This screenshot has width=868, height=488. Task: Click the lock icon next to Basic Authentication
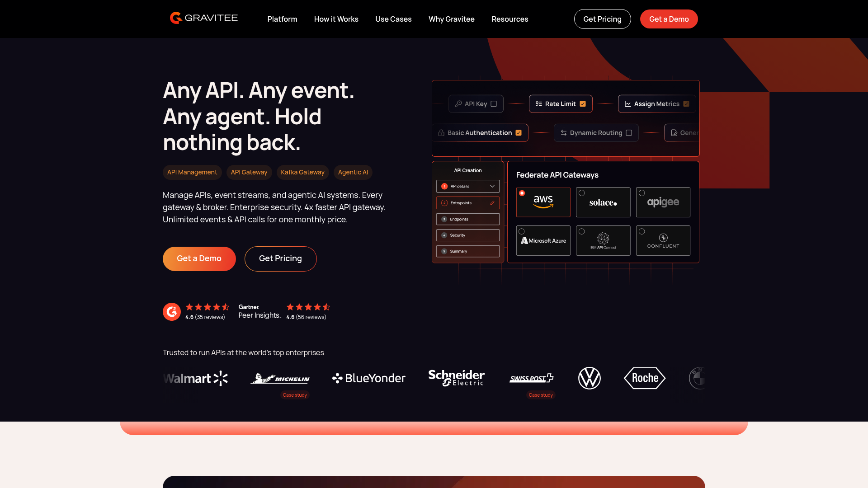click(x=441, y=132)
